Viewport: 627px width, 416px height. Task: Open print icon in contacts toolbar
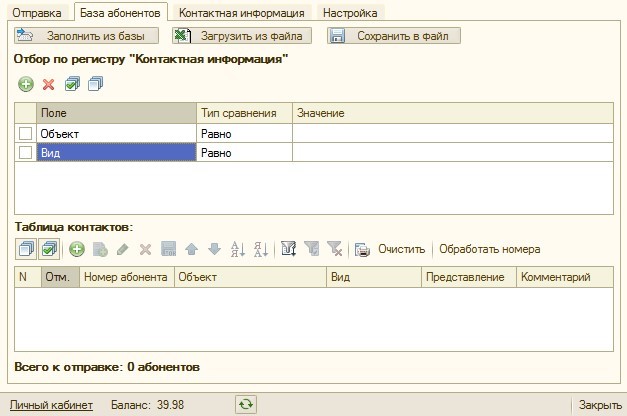(x=362, y=250)
